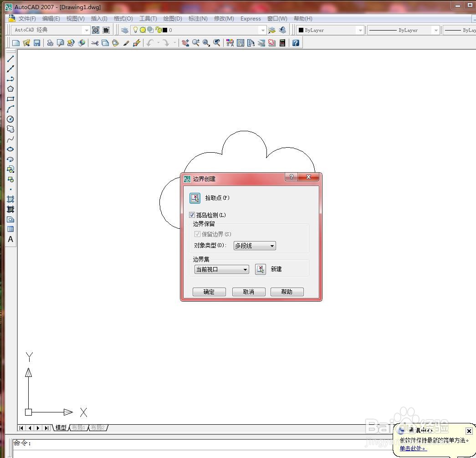
Task: Click the Cut scissors icon
Action: (x=95, y=43)
